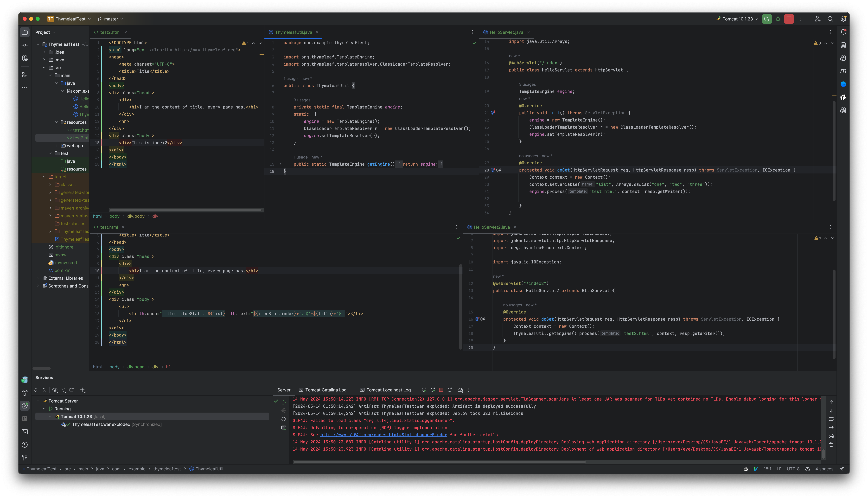Screen dimensions: 868x498
Task: Collapse the Running node in Services tree
Action: point(45,408)
